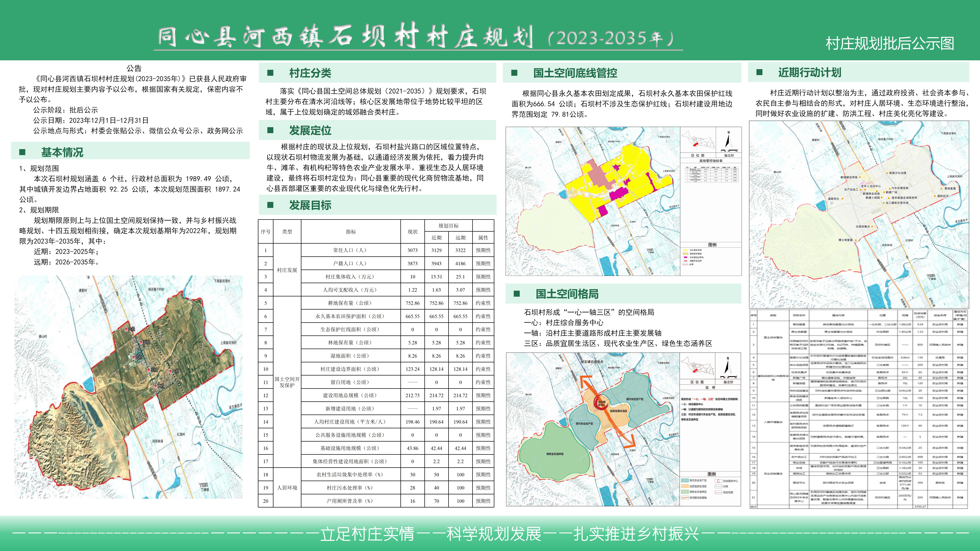Screen dimensions: 980x551
Task: Click the green square bullet beside 基本情况
Action: tap(22, 152)
